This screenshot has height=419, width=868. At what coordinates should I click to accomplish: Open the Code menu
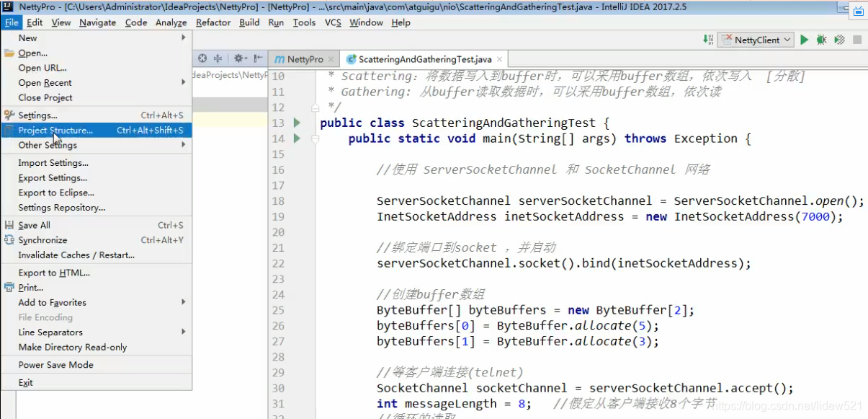(136, 22)
